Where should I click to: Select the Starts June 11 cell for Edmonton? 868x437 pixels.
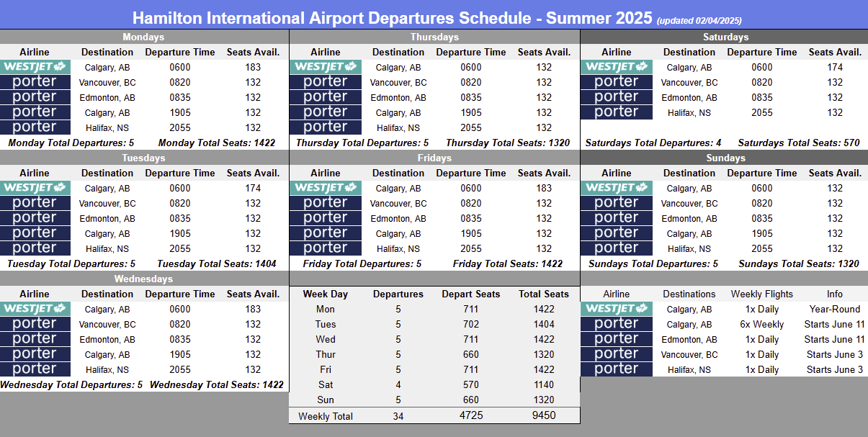coord(834,339)
